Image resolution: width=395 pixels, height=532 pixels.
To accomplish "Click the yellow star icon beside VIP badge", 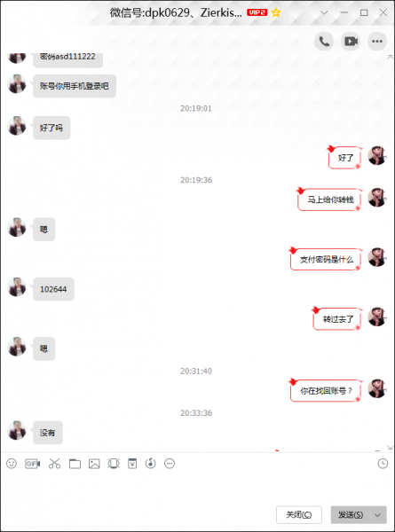I will click(x=276, y=13).
